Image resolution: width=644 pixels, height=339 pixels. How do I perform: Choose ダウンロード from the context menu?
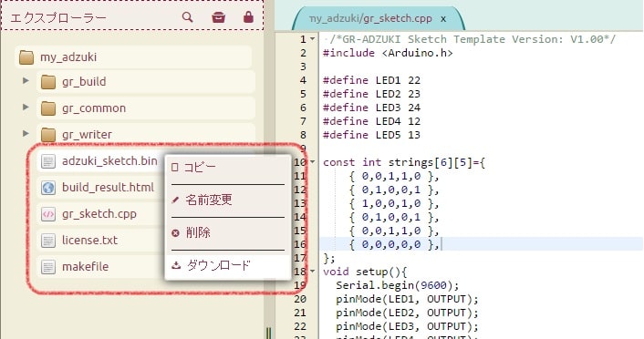coord(228,265)
